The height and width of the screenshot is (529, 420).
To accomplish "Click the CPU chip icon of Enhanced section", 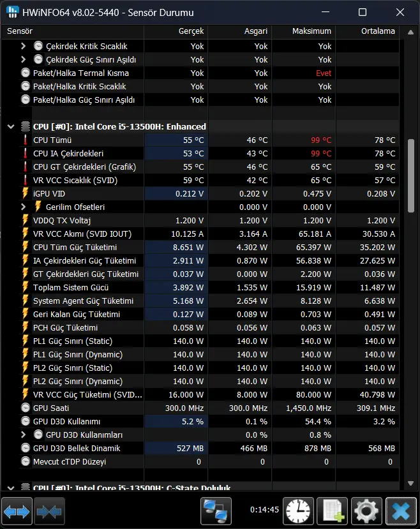I will click(26, 126).
